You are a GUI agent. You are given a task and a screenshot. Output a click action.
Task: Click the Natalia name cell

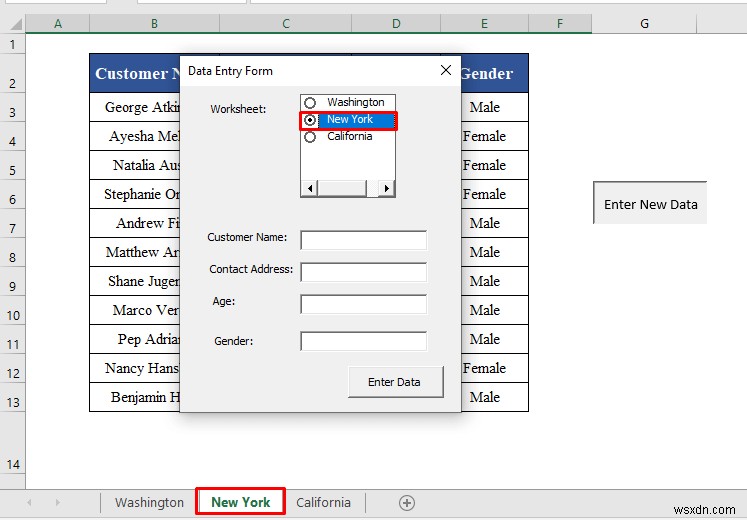[135, 165]
